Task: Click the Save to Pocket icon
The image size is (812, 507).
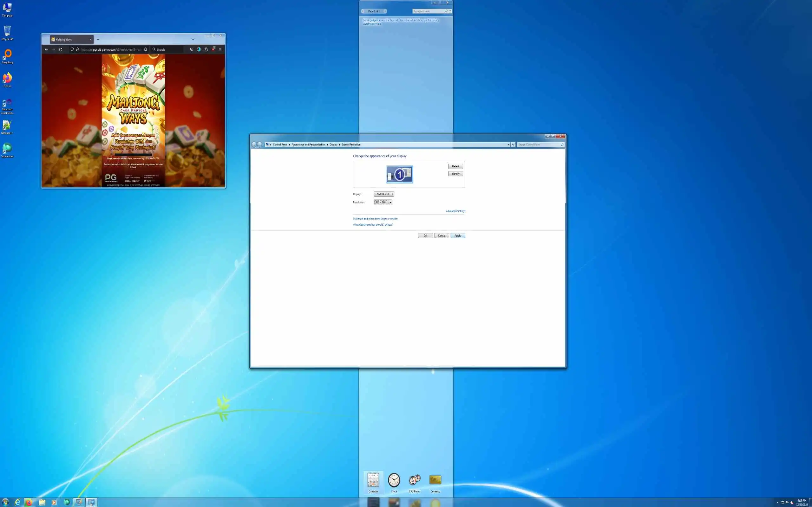Action: (x=192, y=49)
